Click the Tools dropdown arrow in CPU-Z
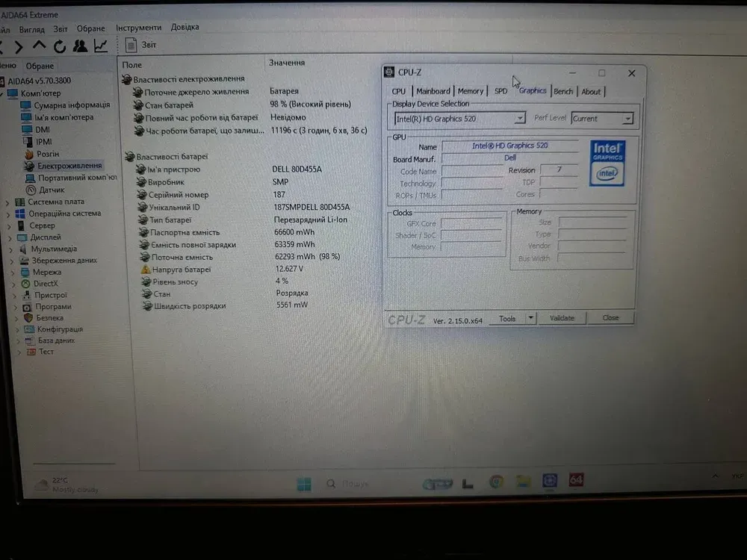The width and height of the screenshot is (747, 560). [530, 318]
